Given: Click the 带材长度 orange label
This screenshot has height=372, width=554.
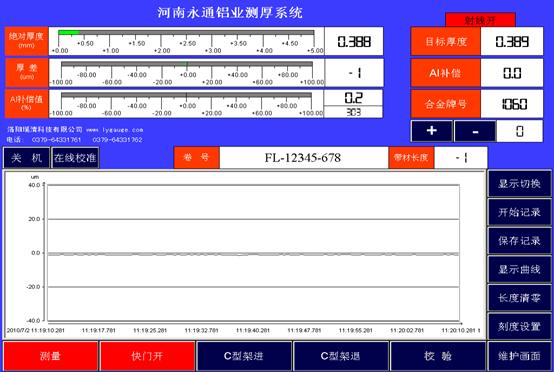Looking at the screenshot, I should click(x=411, y=158).
